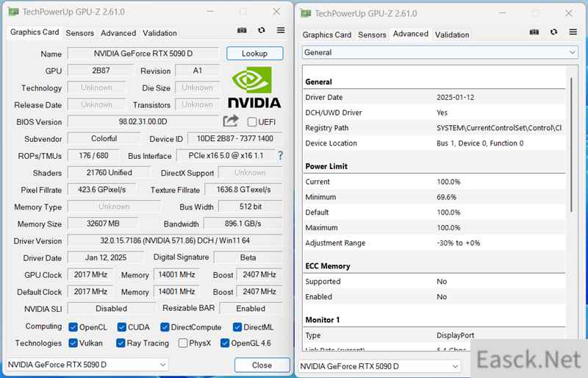
Task: Click the vertical scrollbar in Advanced panel
Action: pyautogui.click(x=572, y=144)
